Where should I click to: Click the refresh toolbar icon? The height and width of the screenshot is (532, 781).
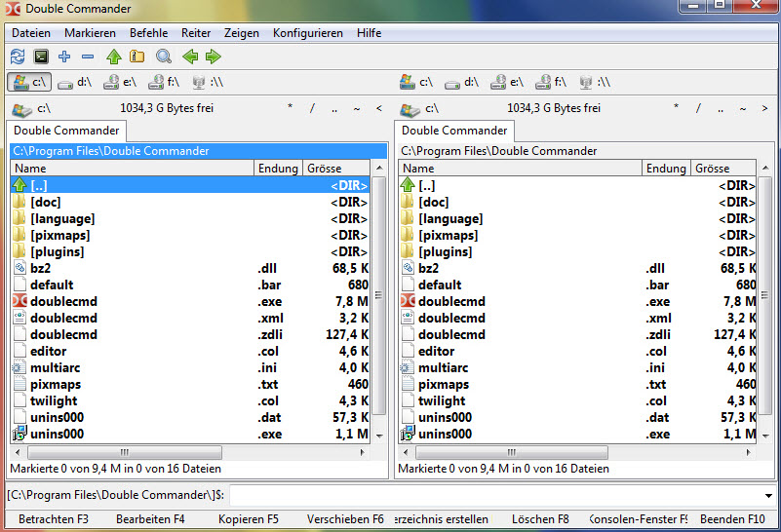pyautogui.click(x=18, y=57)
